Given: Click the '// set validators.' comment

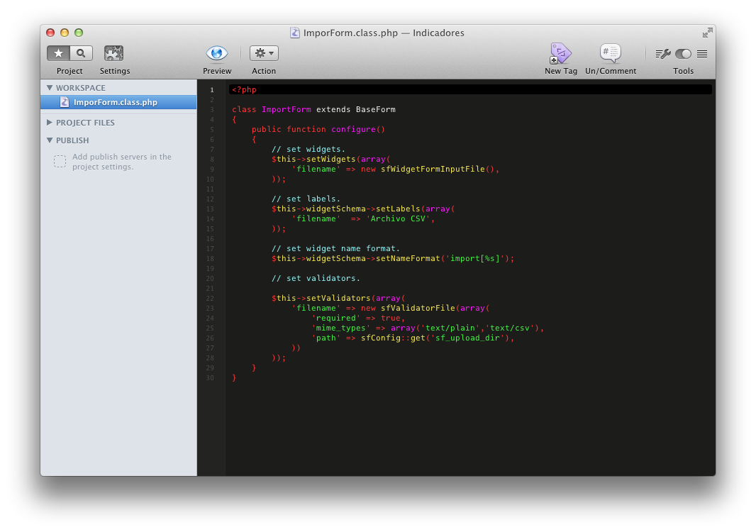Looking at the screenshot, I should (x=316, y=278).
